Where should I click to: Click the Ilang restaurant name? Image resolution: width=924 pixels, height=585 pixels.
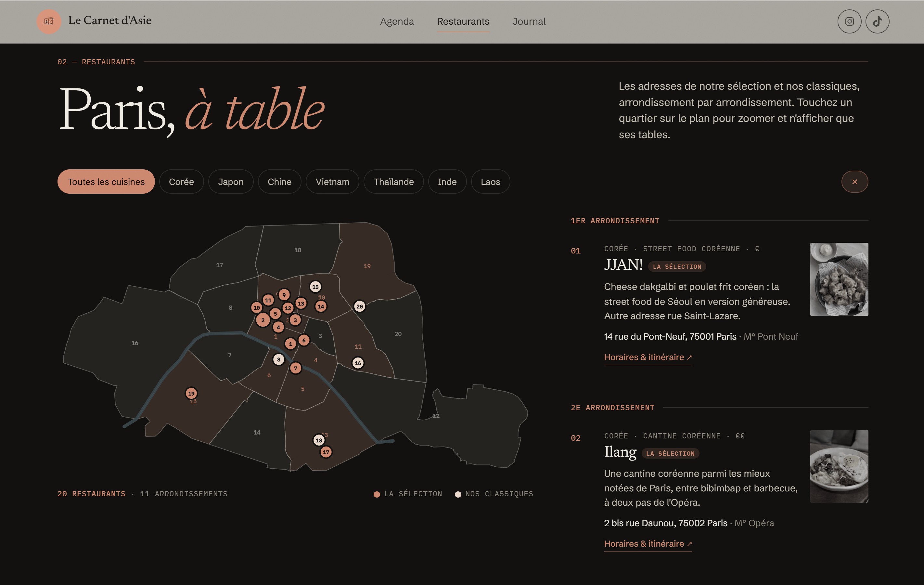[x=620, y=452]
